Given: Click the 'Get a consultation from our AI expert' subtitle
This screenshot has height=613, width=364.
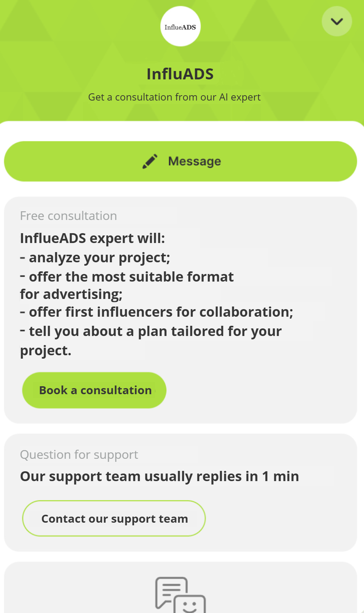Looking at the screenshot, I should tap(174, 97).
